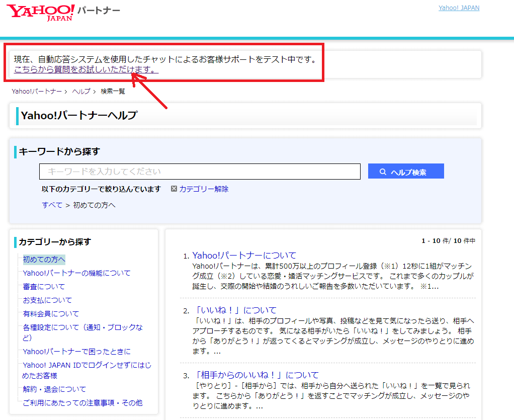Select Yahoo!パートナーで困ったときに category
The height and width of the screenshot is (420, 514).
[76, 352]
